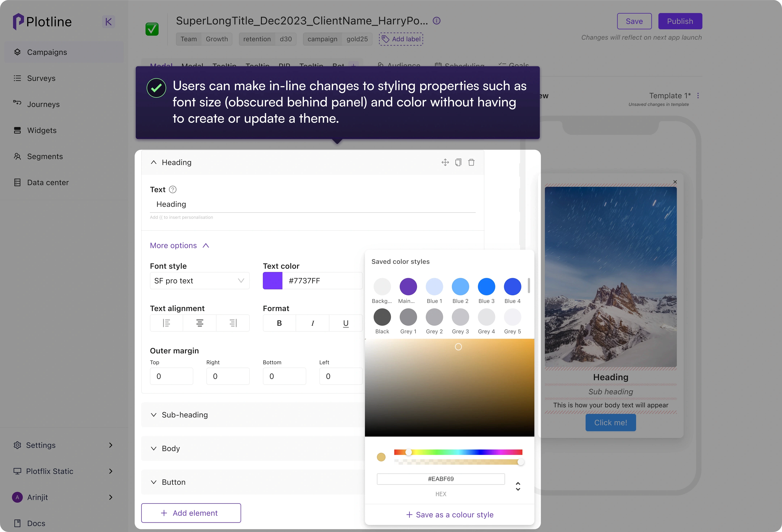The image size is (782, 532).
Task: Go to Segments in the sidebar
Action: pyautogui.click(x=45, y=156)
